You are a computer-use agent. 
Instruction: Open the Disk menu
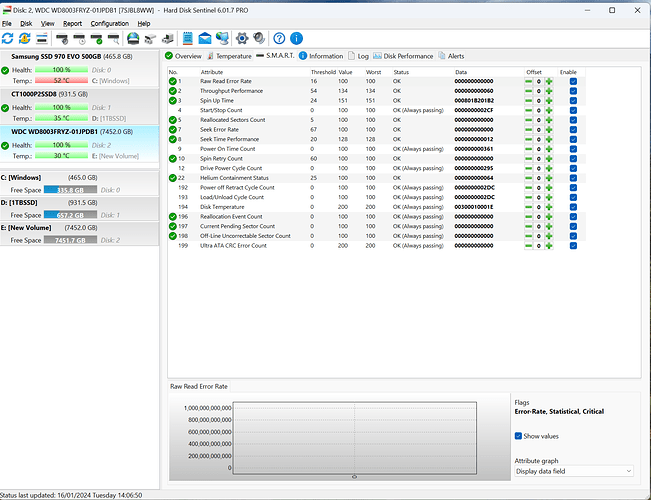point(26,23)
